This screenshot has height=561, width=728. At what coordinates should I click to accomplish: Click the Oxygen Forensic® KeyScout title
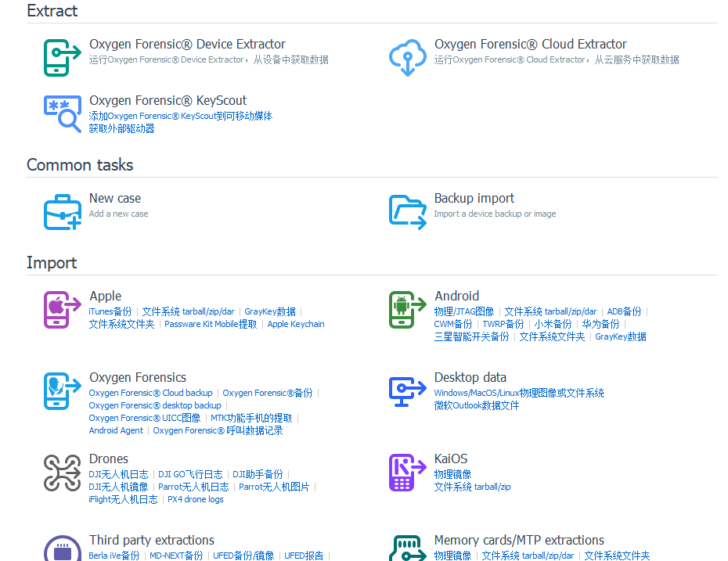pyautogui.click(x=168, y=101)
